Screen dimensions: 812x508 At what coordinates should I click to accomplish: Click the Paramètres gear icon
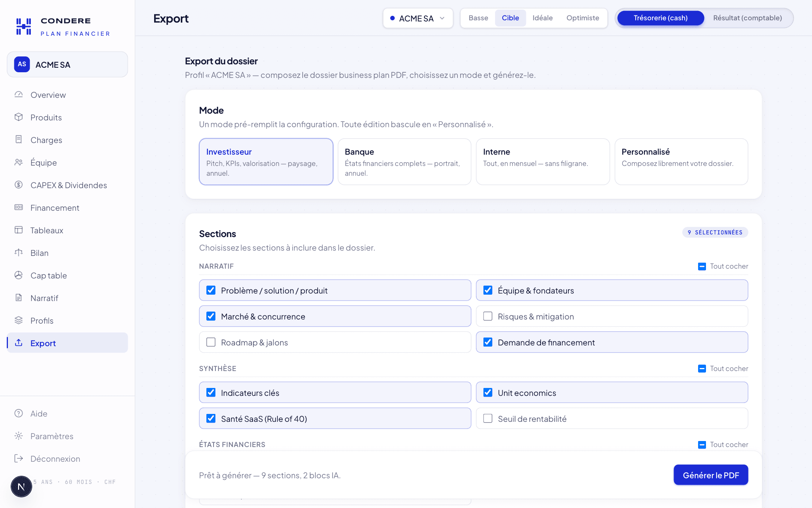19,436
